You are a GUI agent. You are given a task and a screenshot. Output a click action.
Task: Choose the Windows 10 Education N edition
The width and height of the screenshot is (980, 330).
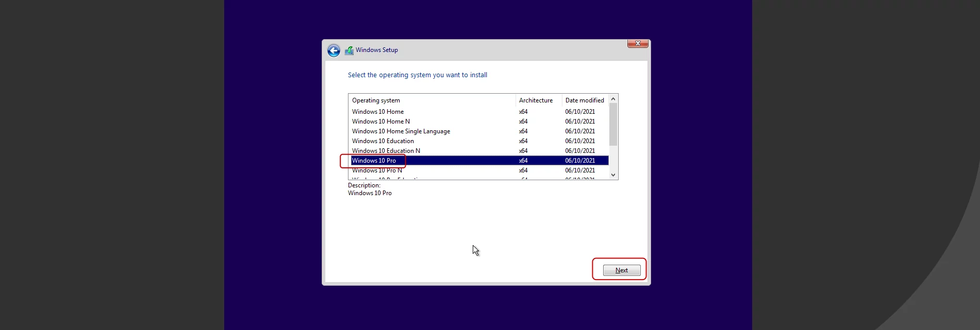click(478, 151)
